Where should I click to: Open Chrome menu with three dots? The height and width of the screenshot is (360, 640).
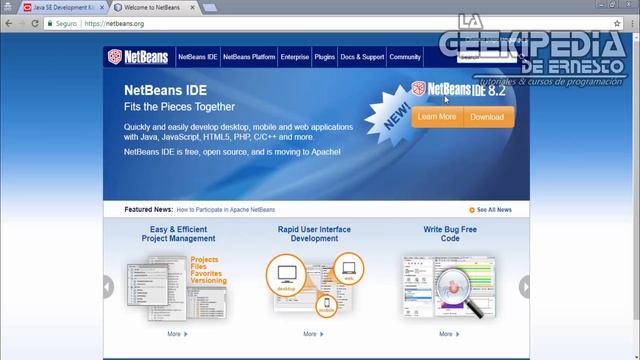pos(632,24)
